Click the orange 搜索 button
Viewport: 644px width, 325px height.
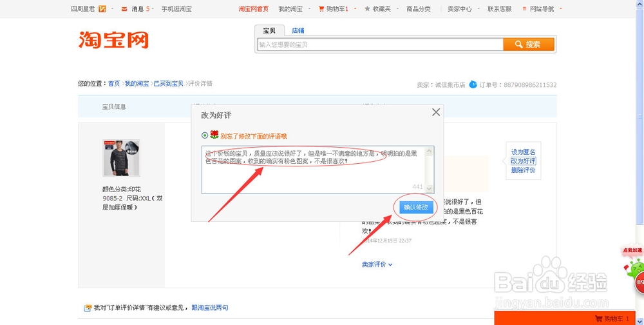529,44
